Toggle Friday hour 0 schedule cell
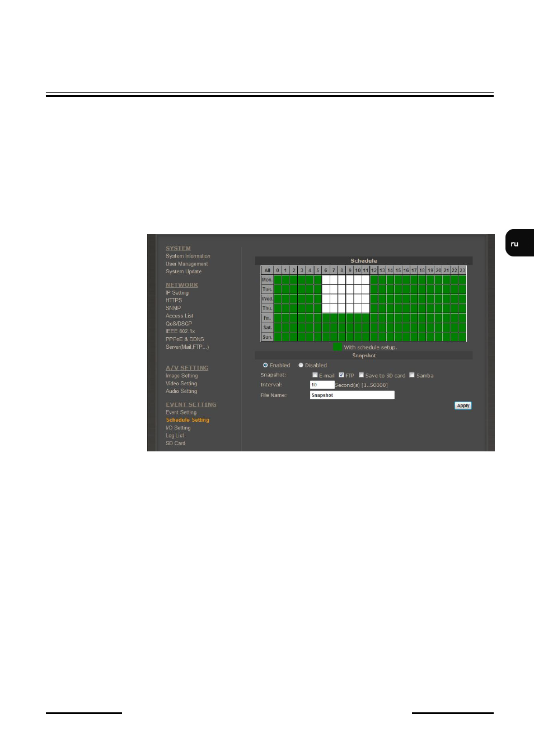534x756 pixels. [x=278, y=318]
